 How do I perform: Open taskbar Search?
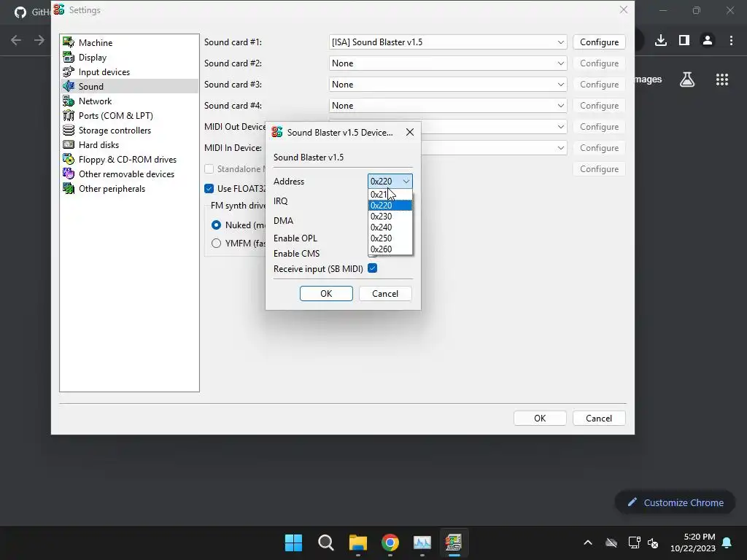326,542
